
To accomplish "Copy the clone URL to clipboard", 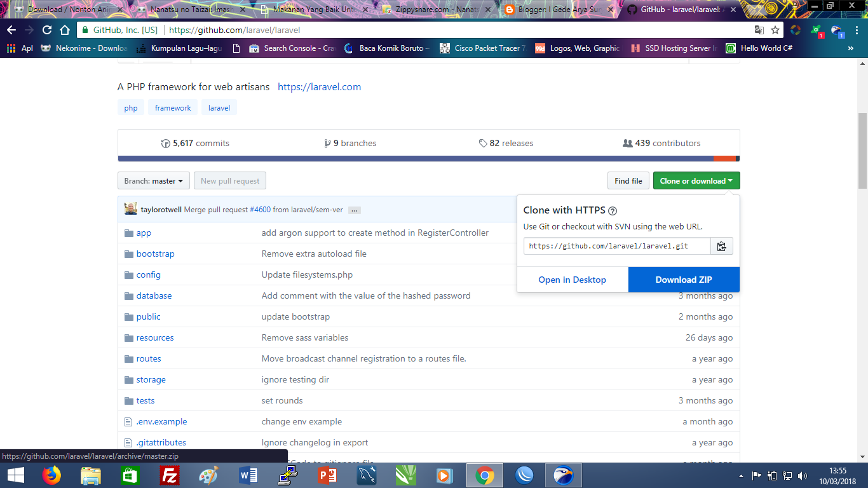I will [x=721, y=246].
